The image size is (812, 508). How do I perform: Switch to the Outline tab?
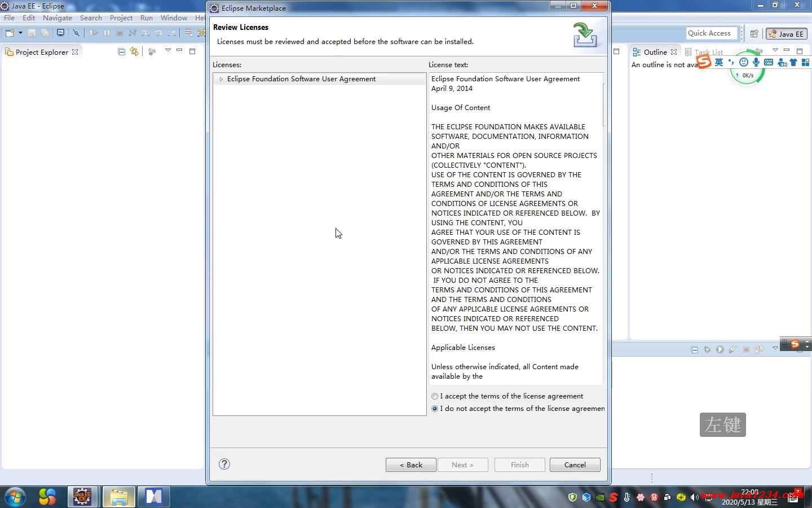(x=655, y=52)
